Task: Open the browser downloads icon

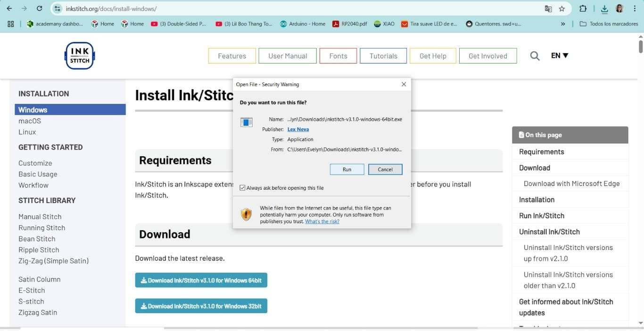Action: (x=604, y=8)
